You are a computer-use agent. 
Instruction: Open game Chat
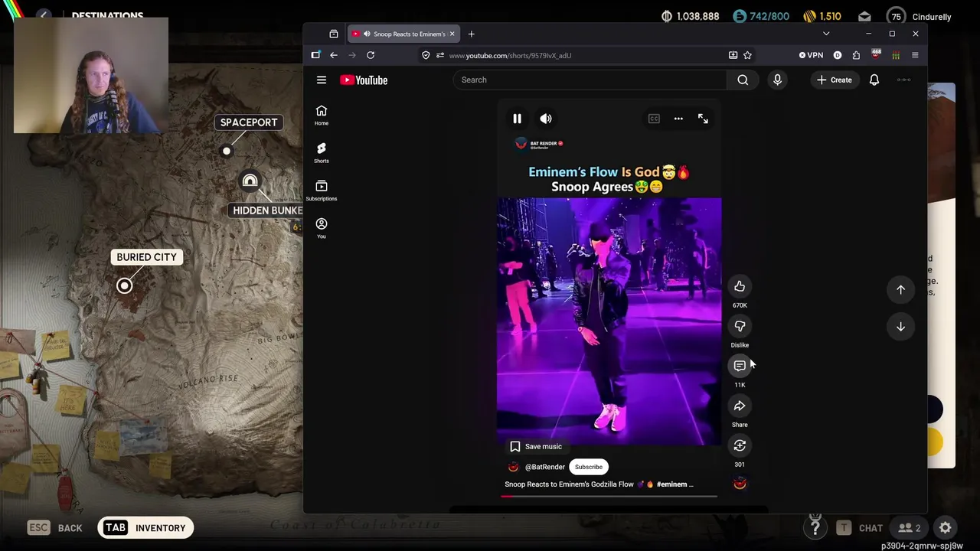coord(861,528)
